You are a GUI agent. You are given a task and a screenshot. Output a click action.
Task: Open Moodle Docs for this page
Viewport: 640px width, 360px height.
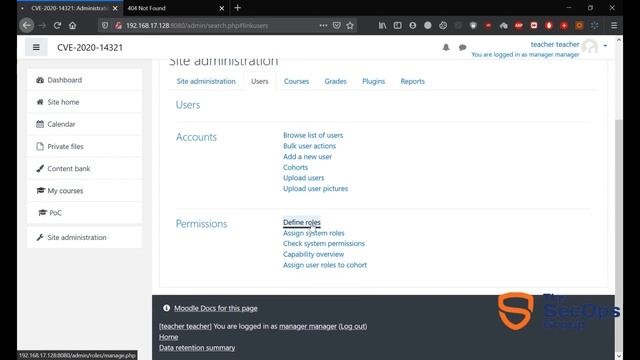(216, 308)
